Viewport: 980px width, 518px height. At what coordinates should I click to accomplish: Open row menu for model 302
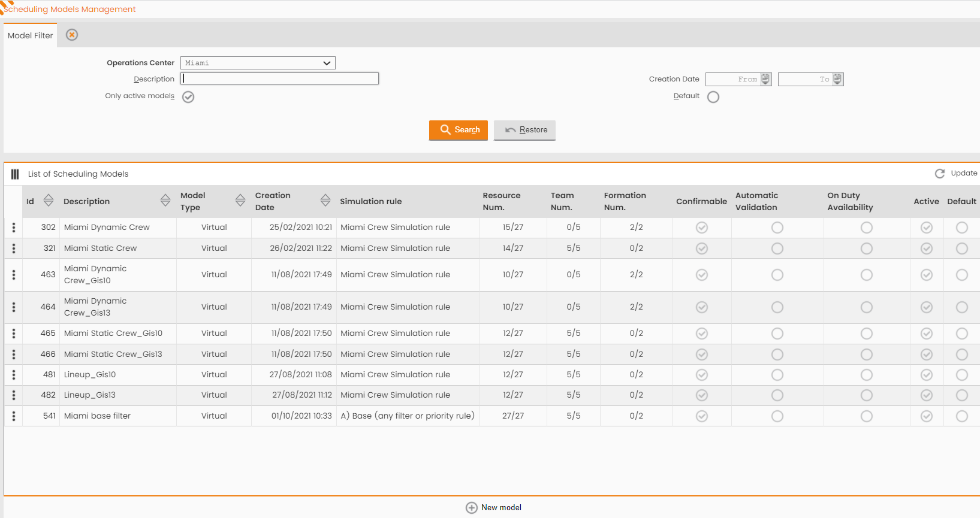tap(14, 228)
